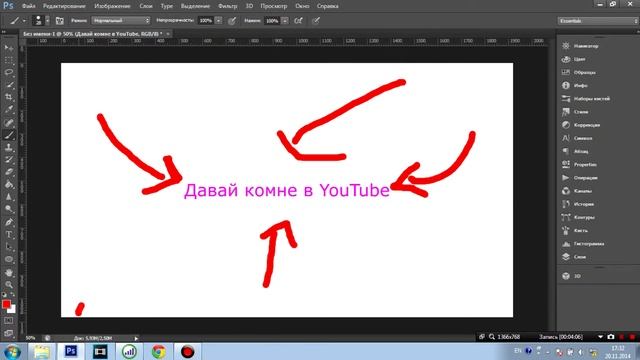Open the Справка menu
Image resolution: width=640 pixels, height=360 pixels.
point(327,6)
